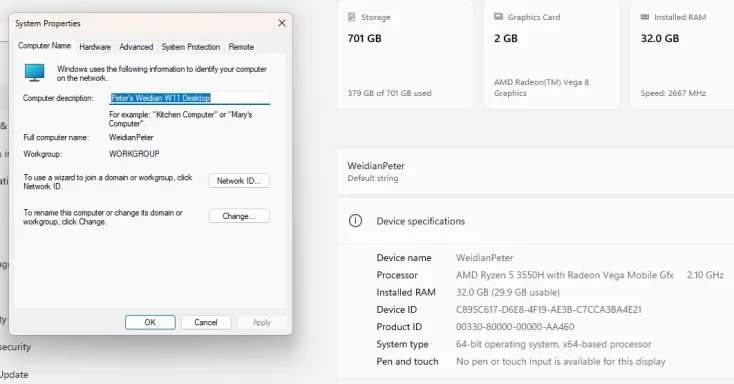Image resolution: width=734 pixels, height=384 pixels.
Task: Click the No pen or touch input text
Action: (x=560, y=362)
